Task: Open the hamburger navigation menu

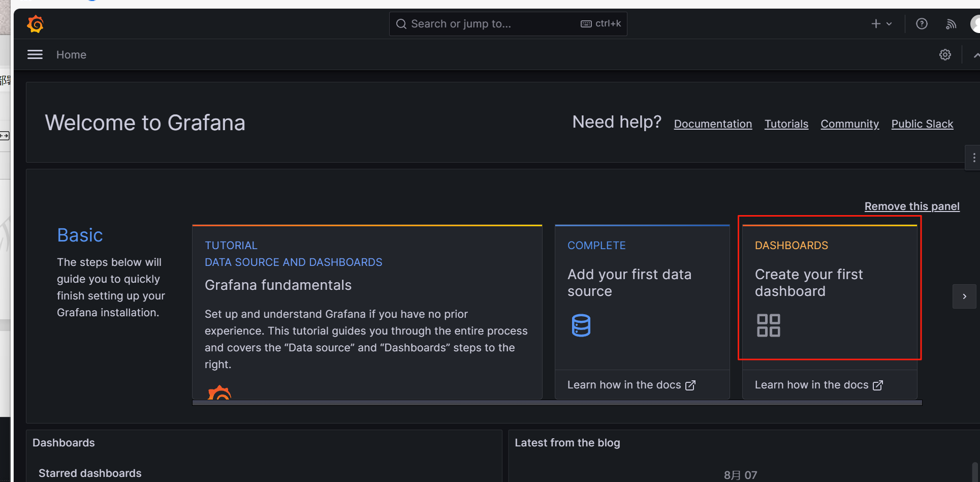Action: pos(35,54)
